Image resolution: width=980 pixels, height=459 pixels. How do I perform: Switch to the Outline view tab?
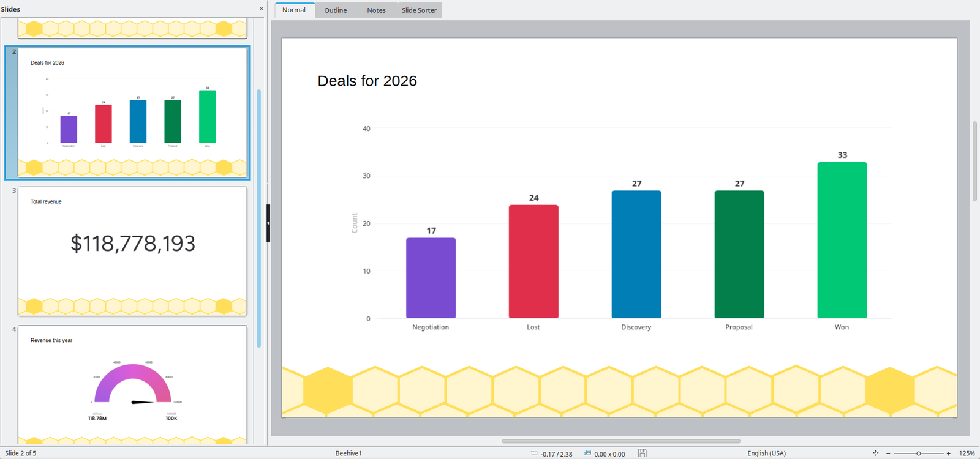point(335,10)
